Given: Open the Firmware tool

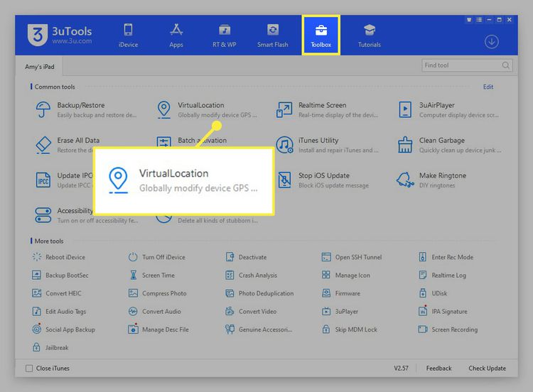Looking at the screenshot, I should (x=340, y=293).
